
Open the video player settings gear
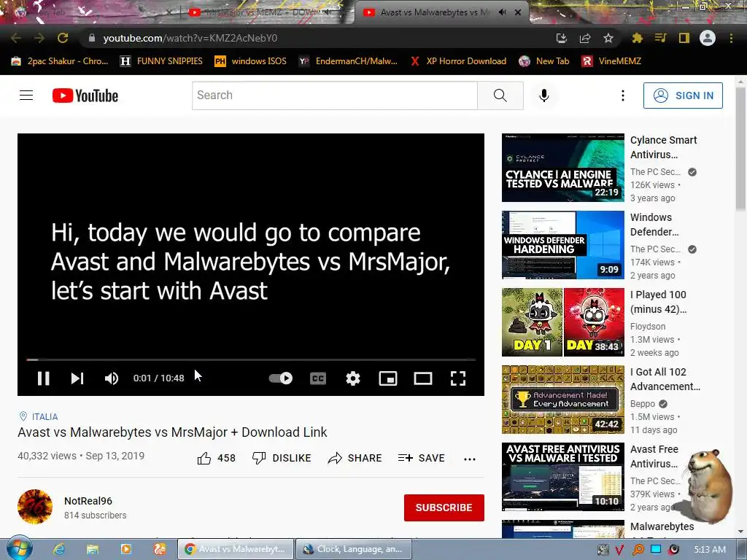tap(352, 378)
